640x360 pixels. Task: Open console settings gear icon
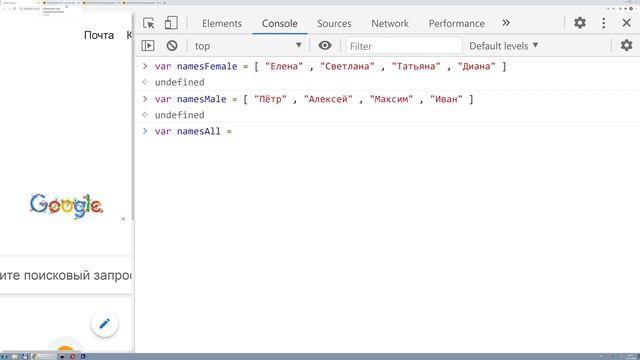point(627,45)
